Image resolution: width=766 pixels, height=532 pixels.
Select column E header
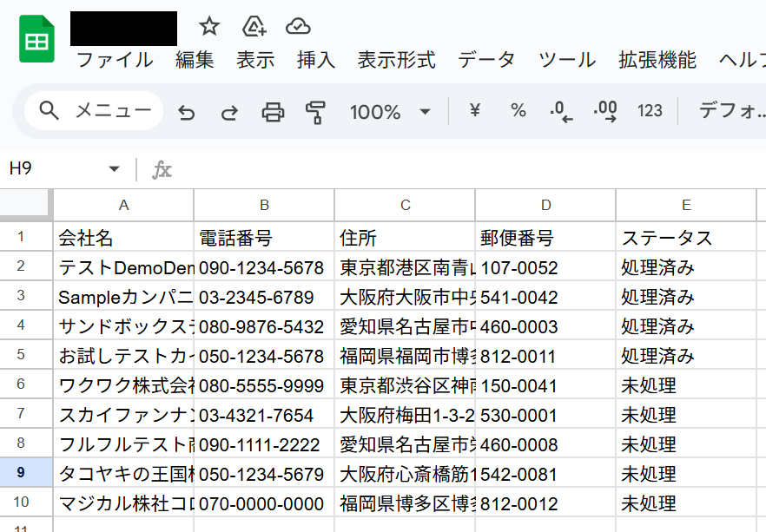686,205
